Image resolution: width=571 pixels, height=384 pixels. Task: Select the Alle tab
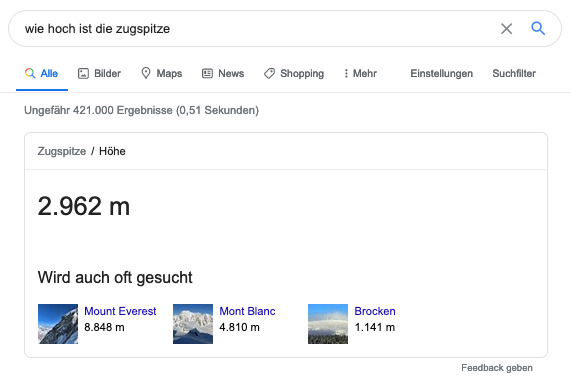pos(42,74)
